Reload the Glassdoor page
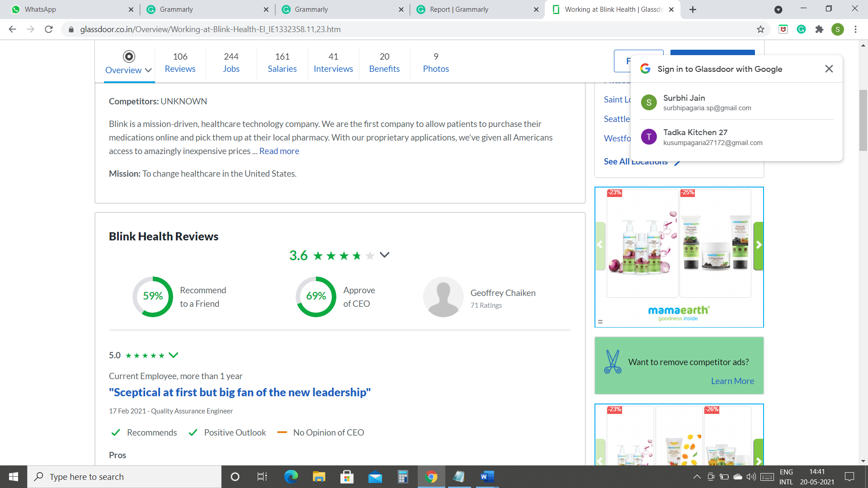868x488 pixels. (x=49, y=29)
